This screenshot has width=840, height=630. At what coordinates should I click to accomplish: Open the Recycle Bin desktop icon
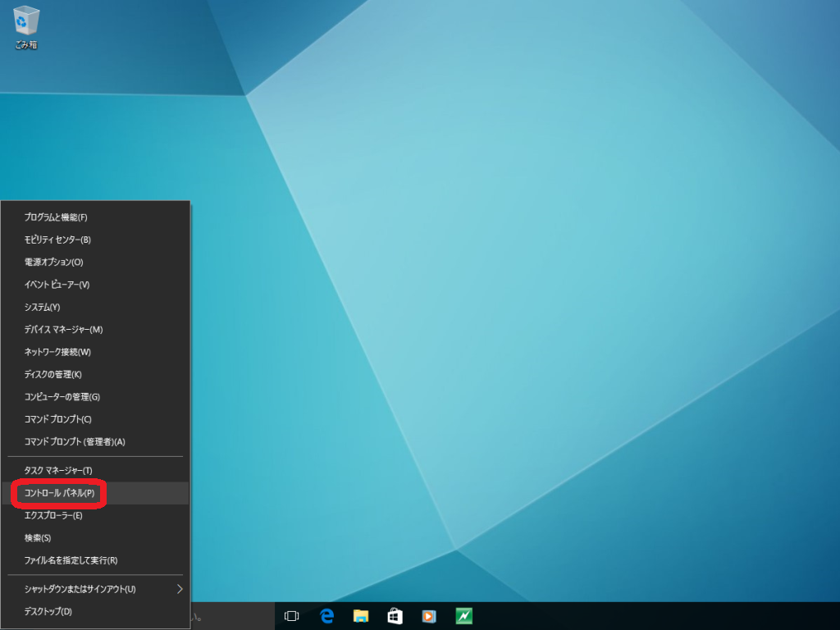point(25,28)
